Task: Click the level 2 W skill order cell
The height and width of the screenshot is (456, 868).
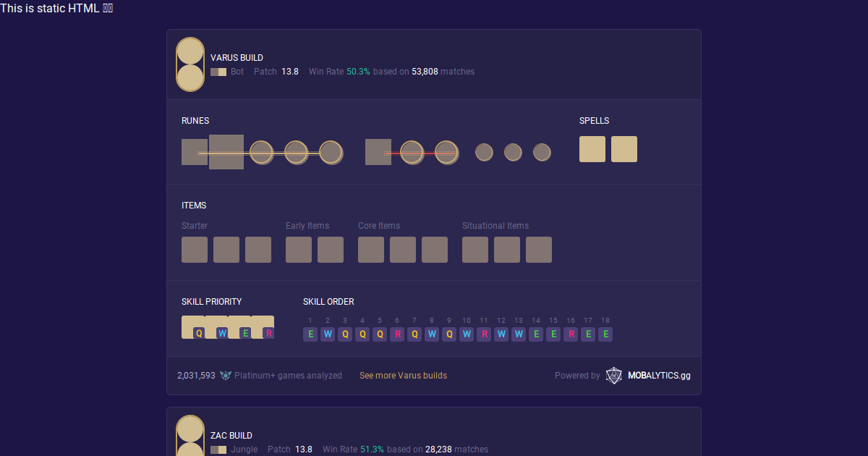Action: (x=328, y=334)
